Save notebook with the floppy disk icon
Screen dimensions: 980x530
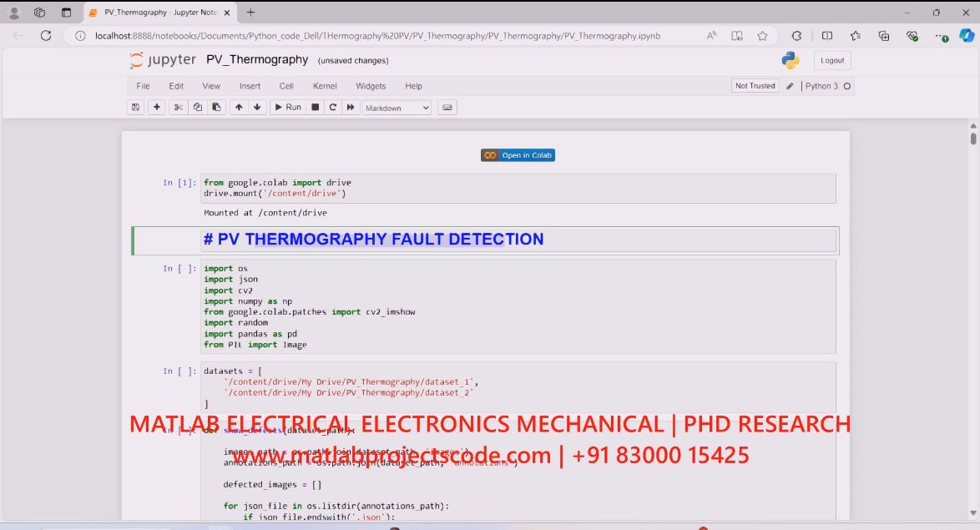point(135,108)
